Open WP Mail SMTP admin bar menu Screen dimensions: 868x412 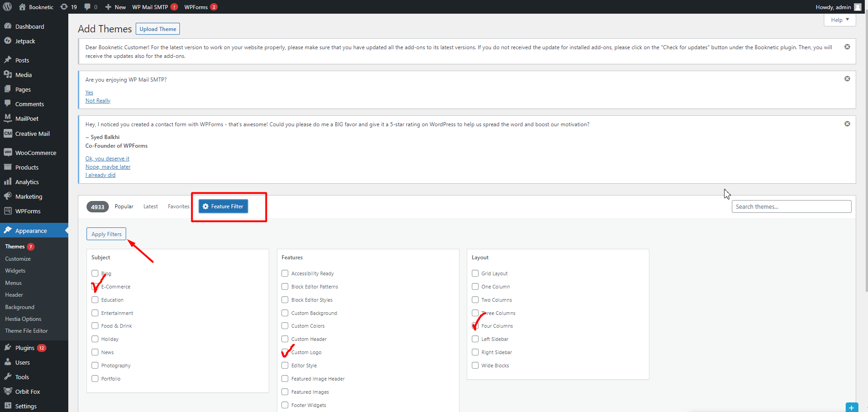click(x=155, y=7)
